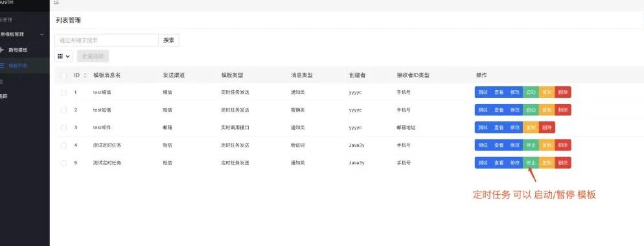Click the 发送渠道 column header
This screenshot has width=644, height=246.
tap(174, 75)
